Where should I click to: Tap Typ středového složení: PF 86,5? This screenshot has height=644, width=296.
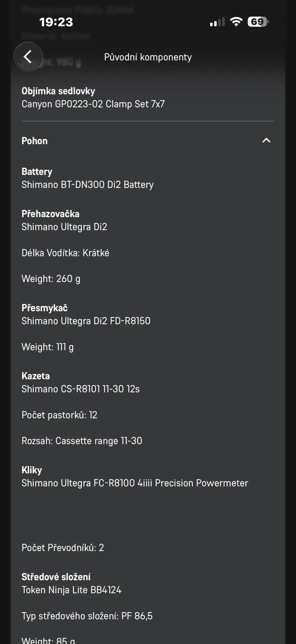(87, 616)
